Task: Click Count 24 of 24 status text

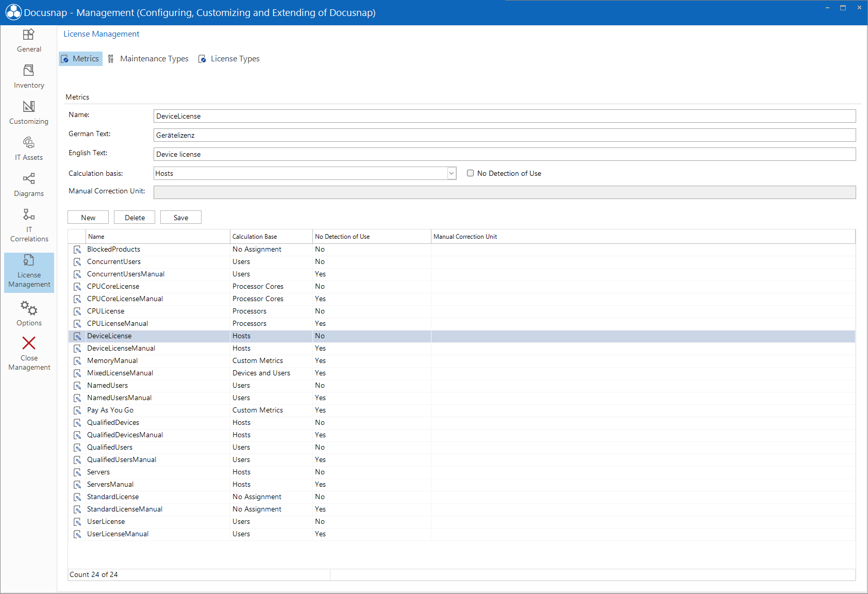Action: [x=94, y=574]
